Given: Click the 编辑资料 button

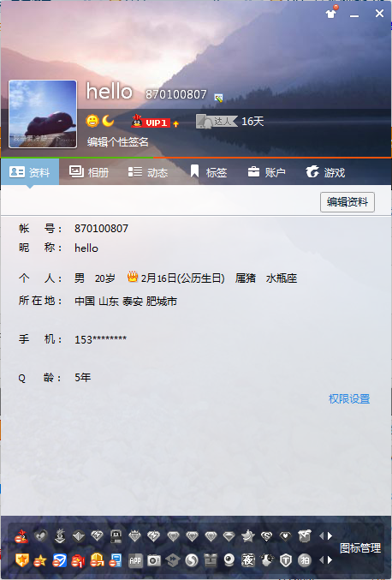Looking at the screenshot, I should [x=347, y=202].
